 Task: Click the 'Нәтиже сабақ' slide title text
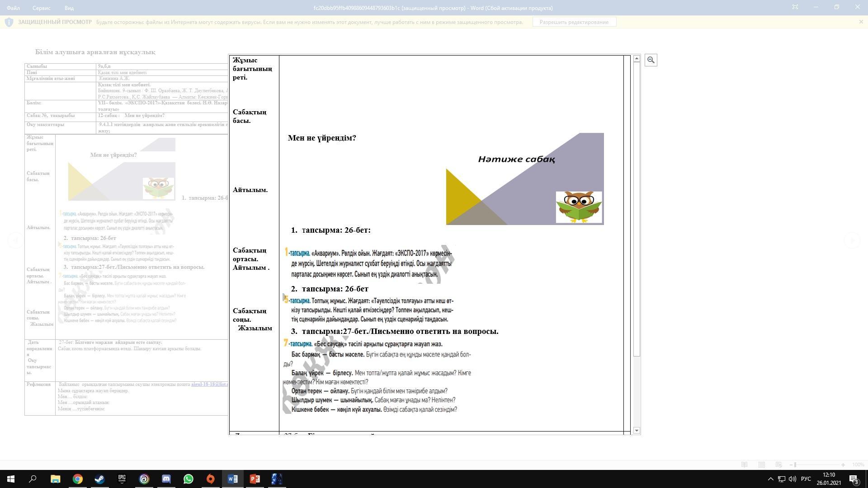click(x=516, y=159)
